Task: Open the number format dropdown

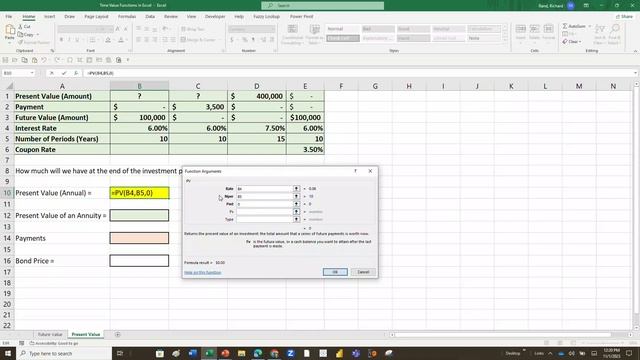Action: pos(273,29)
